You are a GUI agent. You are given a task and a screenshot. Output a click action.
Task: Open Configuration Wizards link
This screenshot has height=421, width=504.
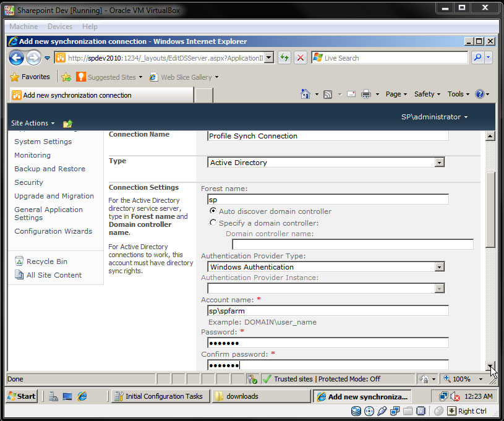point(53,231)
